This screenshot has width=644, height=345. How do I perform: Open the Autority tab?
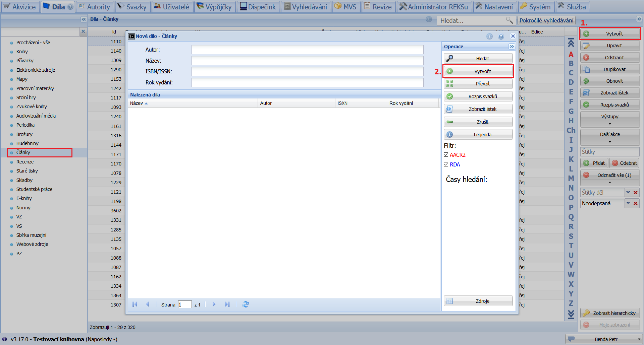click(x=95, y=7)
